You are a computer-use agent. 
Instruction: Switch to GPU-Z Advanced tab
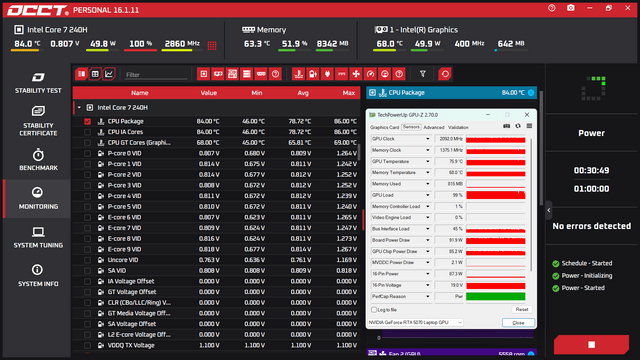click(433, 127)
